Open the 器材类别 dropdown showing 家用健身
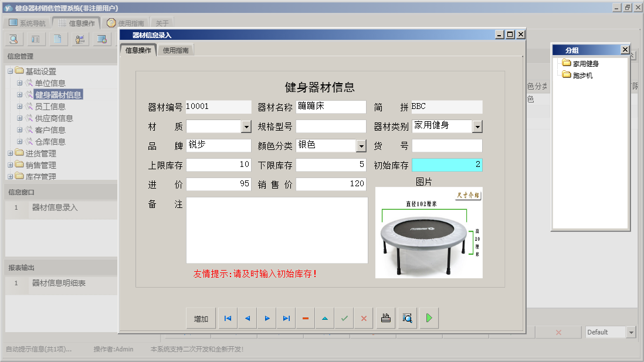 [477, 126]
